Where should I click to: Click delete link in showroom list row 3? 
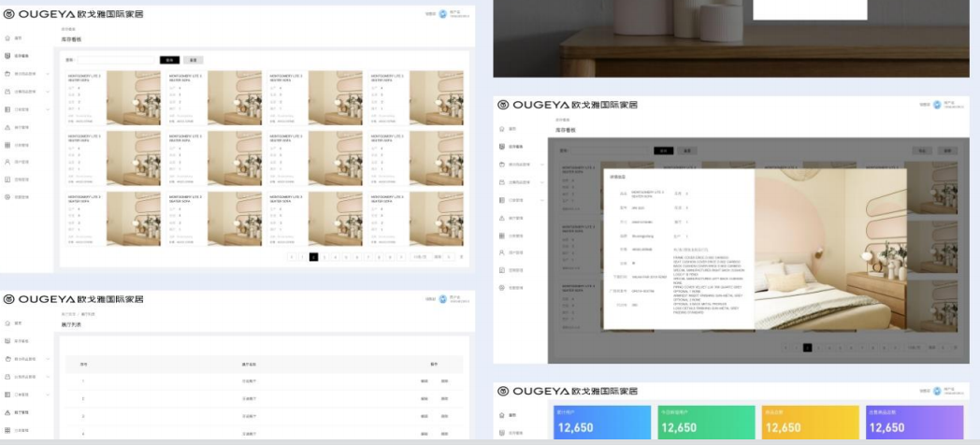444,416
